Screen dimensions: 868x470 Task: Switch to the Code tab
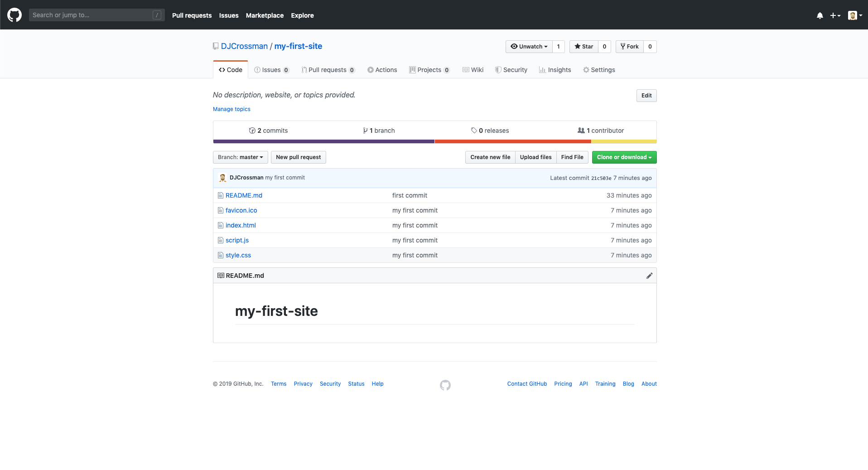[231, 70]
